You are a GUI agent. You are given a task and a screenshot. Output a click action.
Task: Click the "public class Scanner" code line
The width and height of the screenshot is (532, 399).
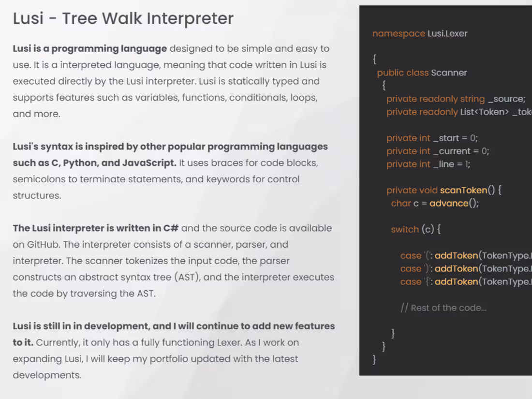[422, 73]
